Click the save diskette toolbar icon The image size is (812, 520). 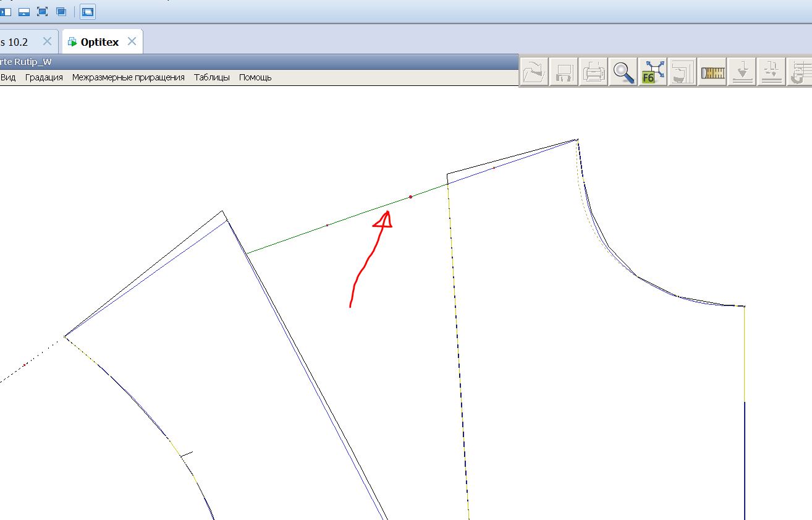[x=564, y=72]
